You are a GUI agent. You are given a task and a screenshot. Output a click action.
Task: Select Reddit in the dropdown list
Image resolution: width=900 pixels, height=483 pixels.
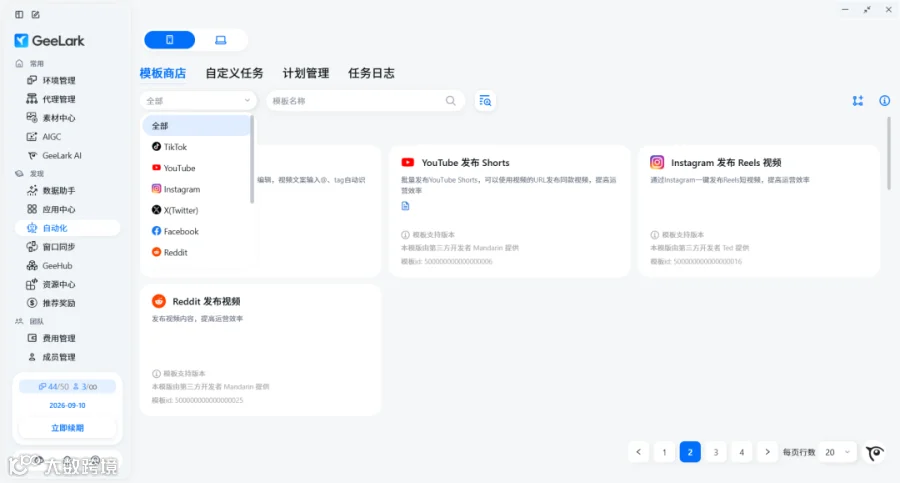[196, 253]
